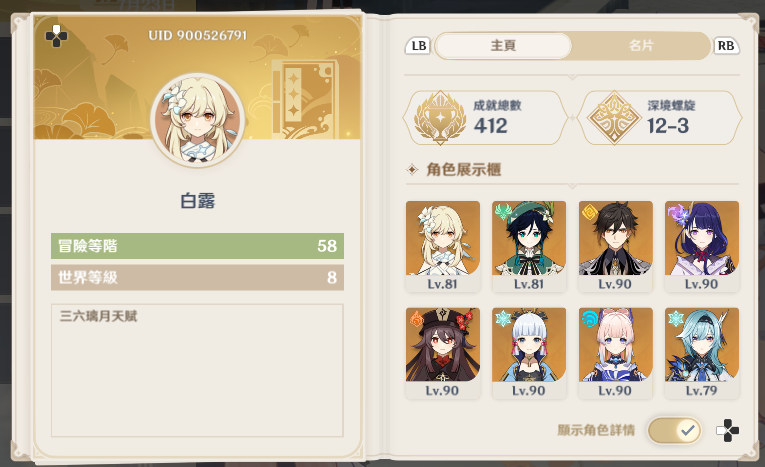765x467 pixels.
Task: Click the d-pad icon beside the details toggle
Action: click(727, 430)
